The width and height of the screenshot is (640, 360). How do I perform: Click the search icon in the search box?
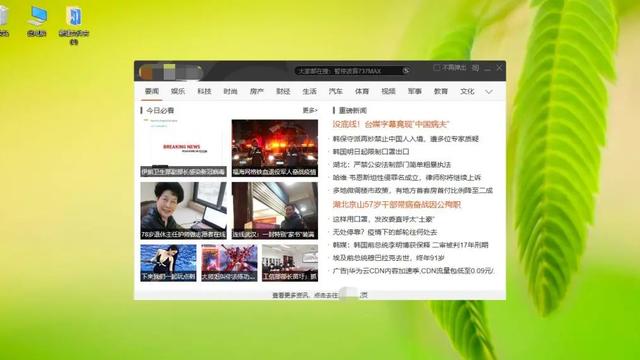pyautogui.click(x=406, y=71)
